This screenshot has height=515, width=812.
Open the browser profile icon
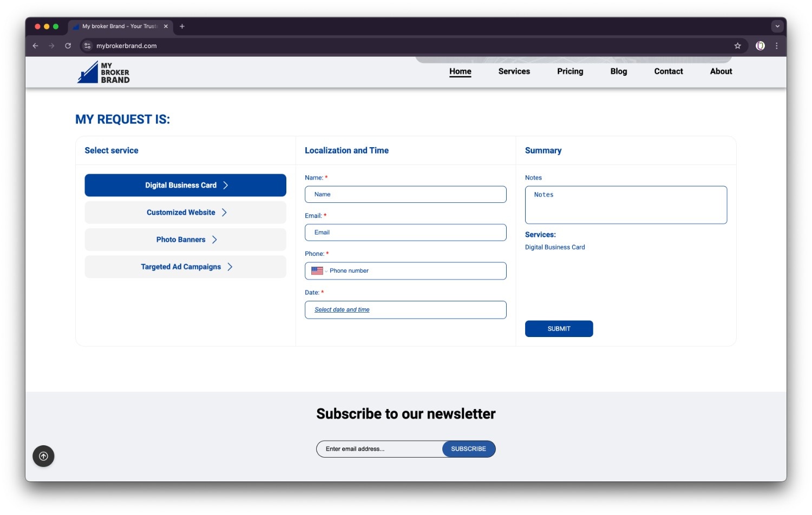760,46
